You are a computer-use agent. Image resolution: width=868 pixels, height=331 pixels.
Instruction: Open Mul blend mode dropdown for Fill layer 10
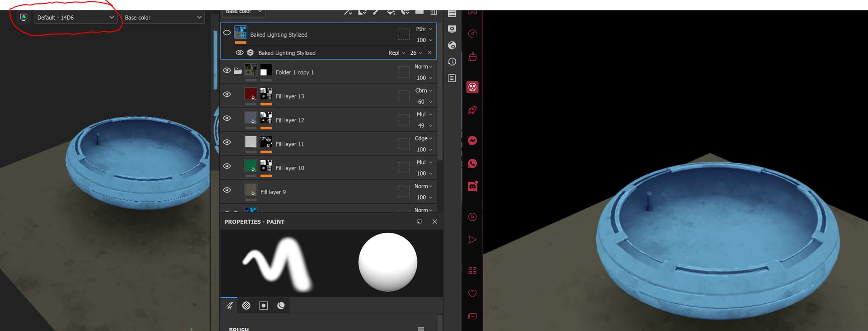424,162
